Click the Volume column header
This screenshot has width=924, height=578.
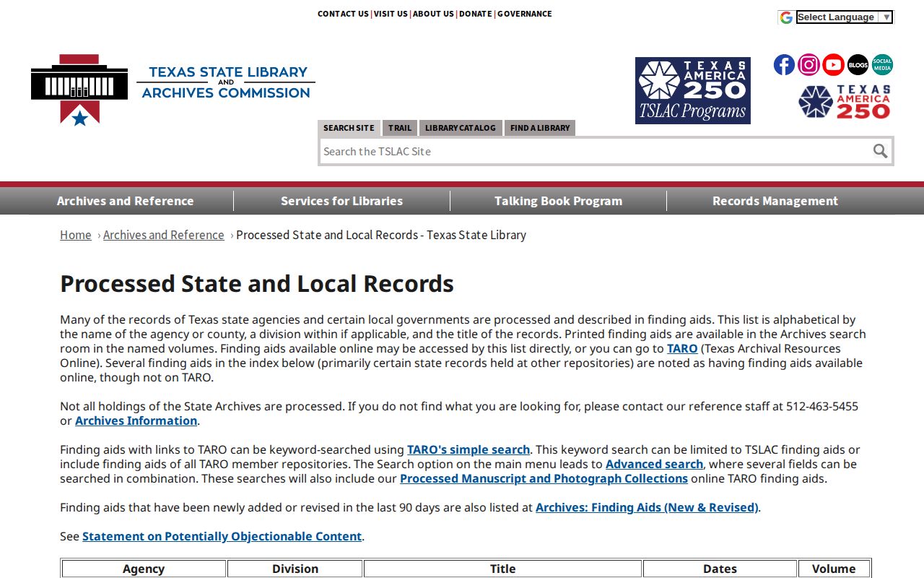834,569
